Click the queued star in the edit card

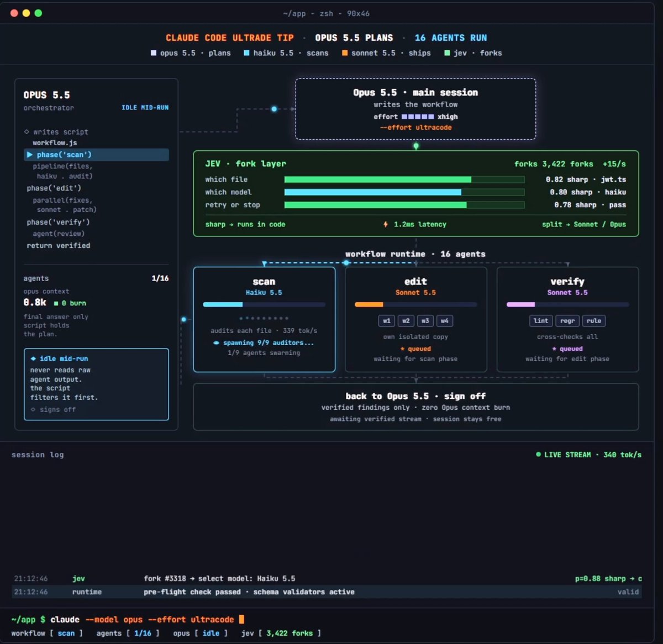(403, 349)
